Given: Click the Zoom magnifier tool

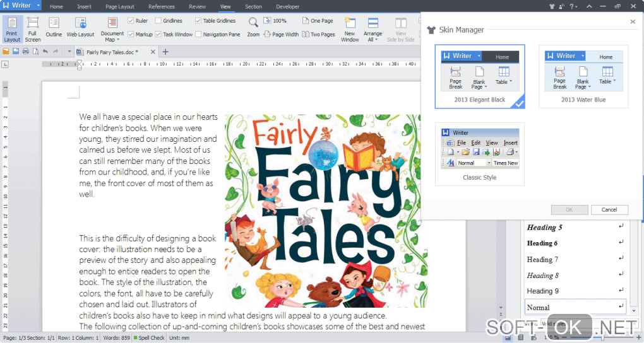Looking at the screenshot, I should (253, 25).
